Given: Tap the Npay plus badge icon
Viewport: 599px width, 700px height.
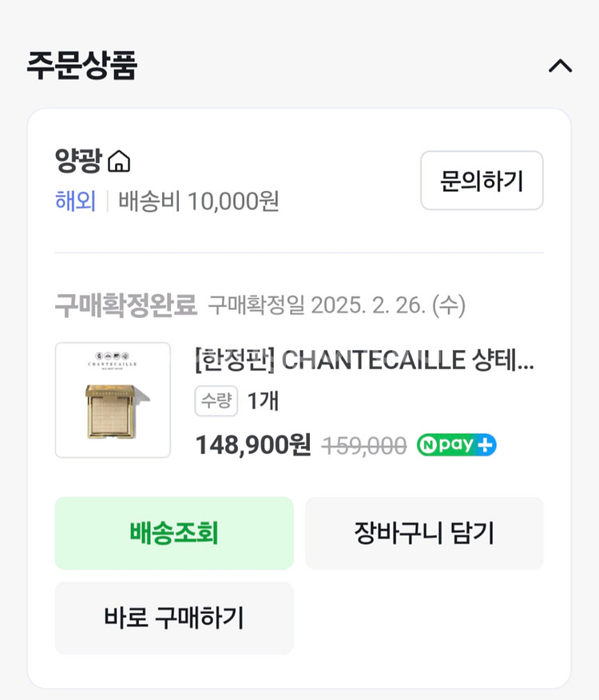Looking at the screenshot, I should point(456,445).
